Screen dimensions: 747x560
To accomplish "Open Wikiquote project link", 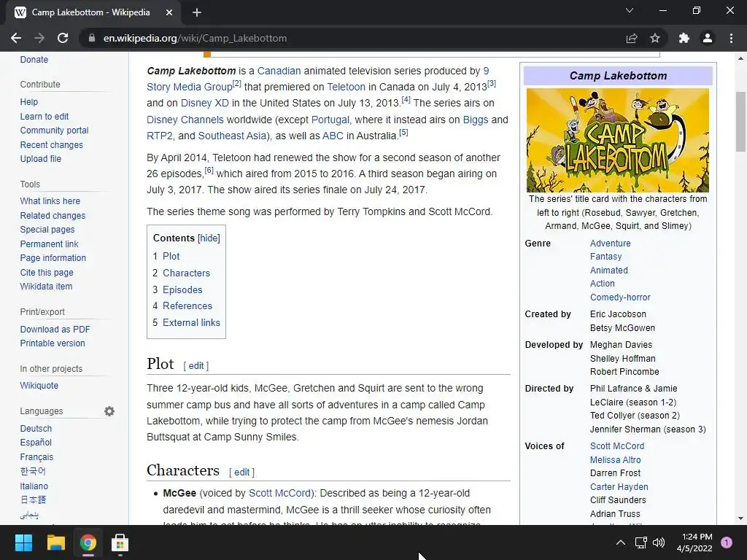I will [39, 385].
